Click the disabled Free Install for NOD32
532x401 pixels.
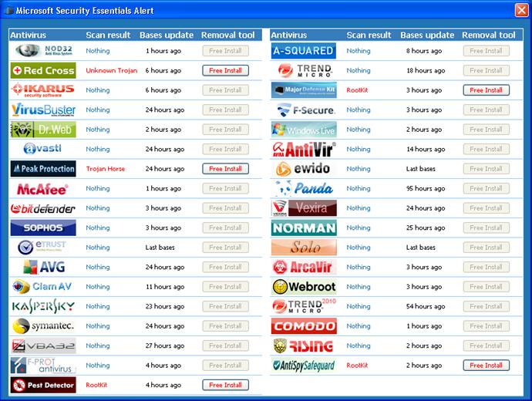pyautogui.click(x=226, y=51)
